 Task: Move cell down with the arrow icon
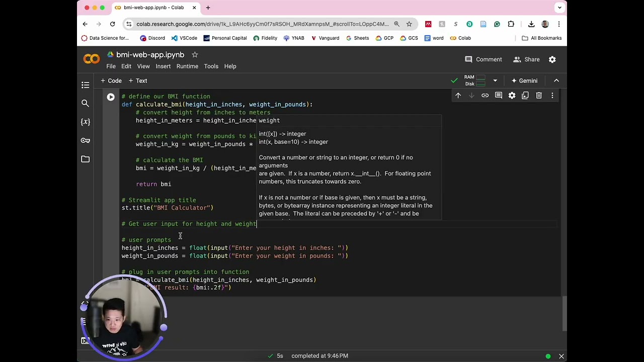pyautogui.click(x=471, y=96)
